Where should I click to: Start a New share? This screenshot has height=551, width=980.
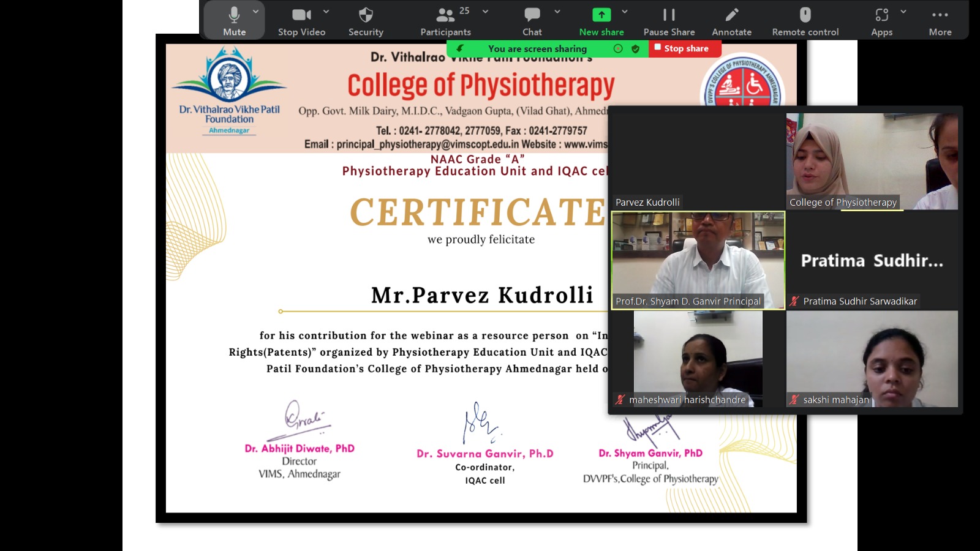click(x=601, y=21)
